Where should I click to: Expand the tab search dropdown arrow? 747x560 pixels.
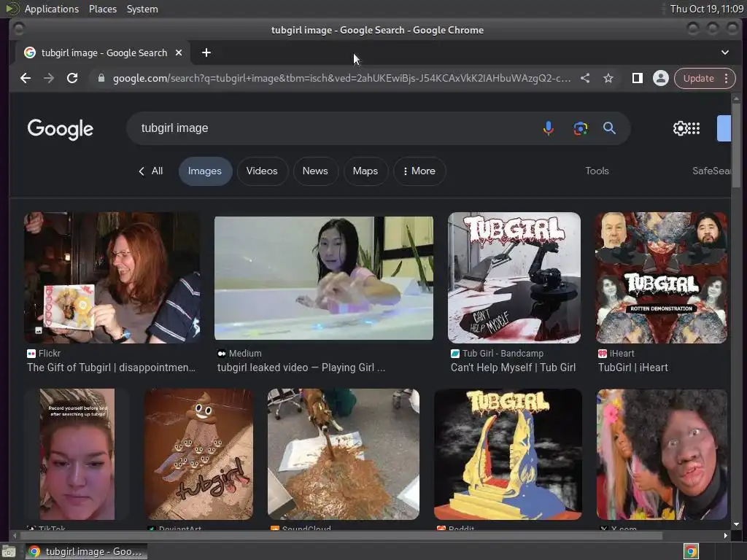(x=724, y=52)
